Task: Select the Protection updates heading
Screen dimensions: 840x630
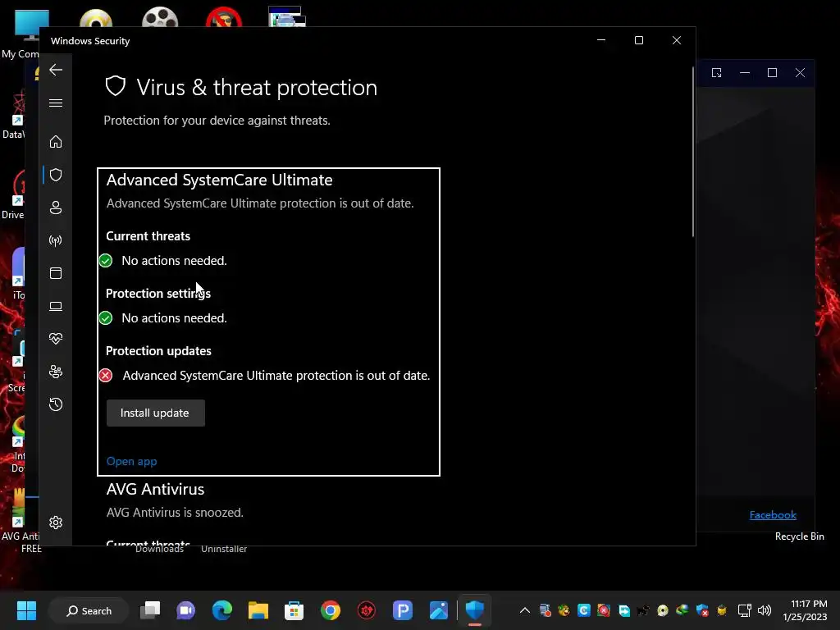Action: (158, 351)
